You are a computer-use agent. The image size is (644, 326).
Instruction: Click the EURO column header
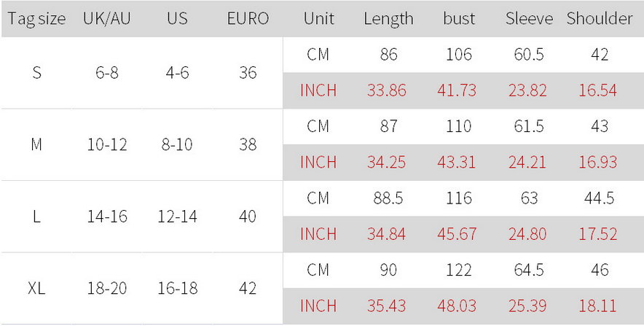coord(248,19)
